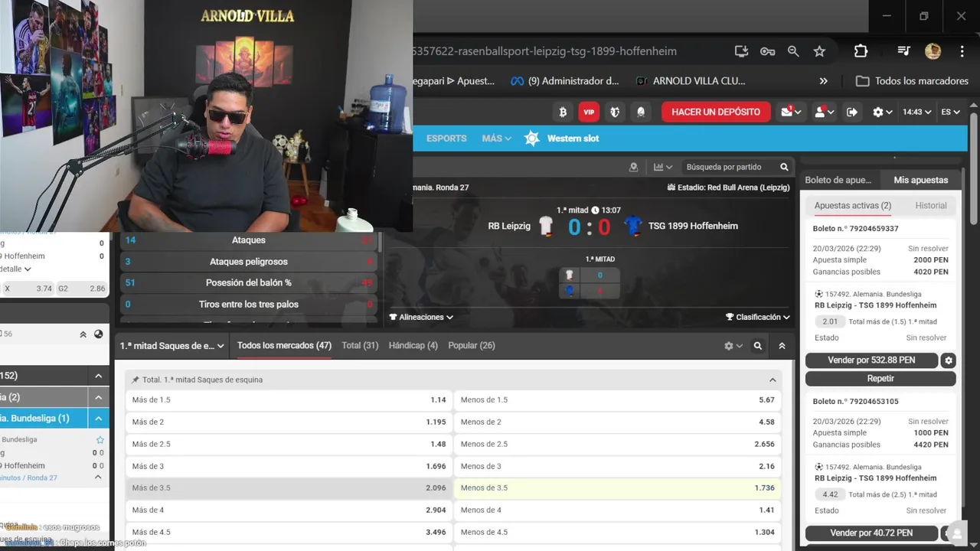Open the Chrome profile avatar
The height and width of the screenshot is (551, 980).
tap(933, 51)
